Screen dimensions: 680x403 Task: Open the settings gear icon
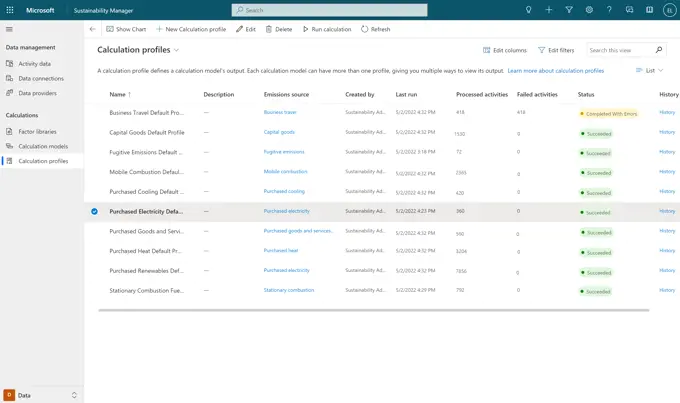[589, 10]
